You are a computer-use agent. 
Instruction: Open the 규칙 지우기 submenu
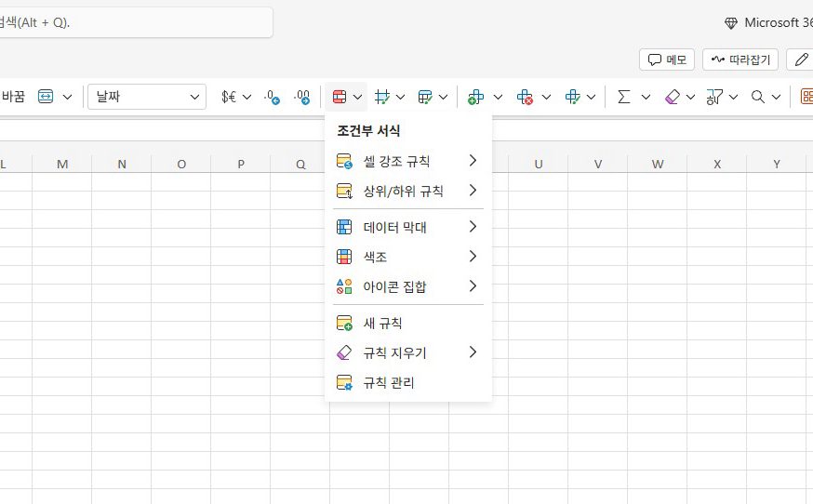[408, 353]
